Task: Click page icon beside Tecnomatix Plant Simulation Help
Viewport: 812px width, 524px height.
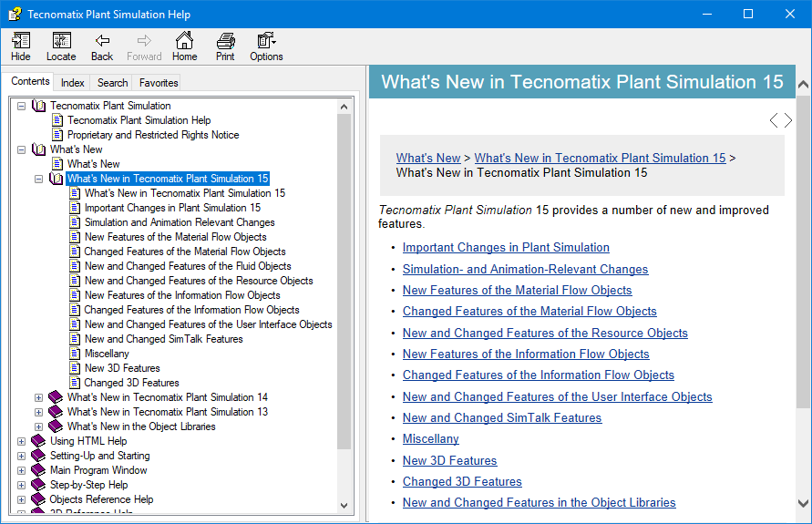Action: click(57, 120)
